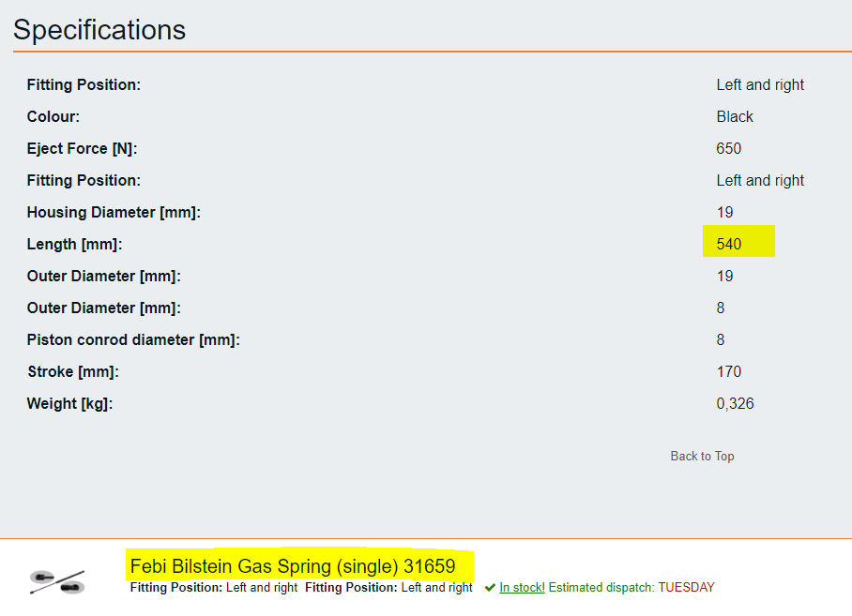
Task: Select the 170 stroke value
Action: point(729,371)
